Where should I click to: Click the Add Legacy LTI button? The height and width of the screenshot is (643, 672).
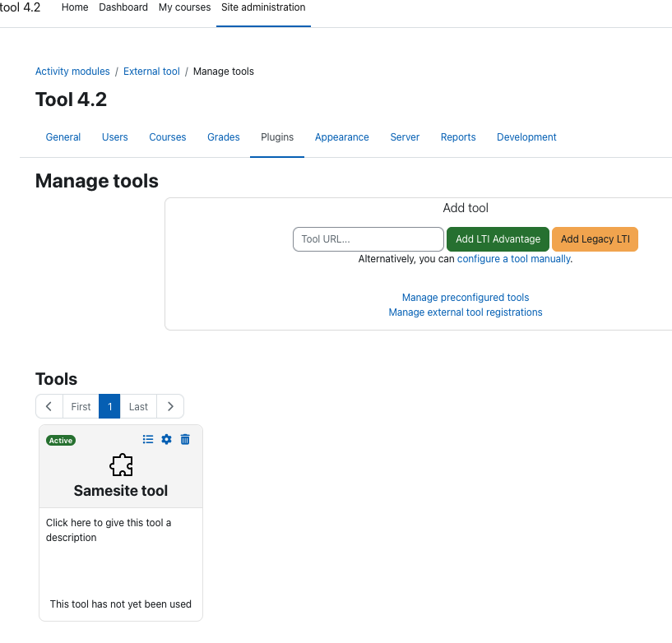coord(596,239)
